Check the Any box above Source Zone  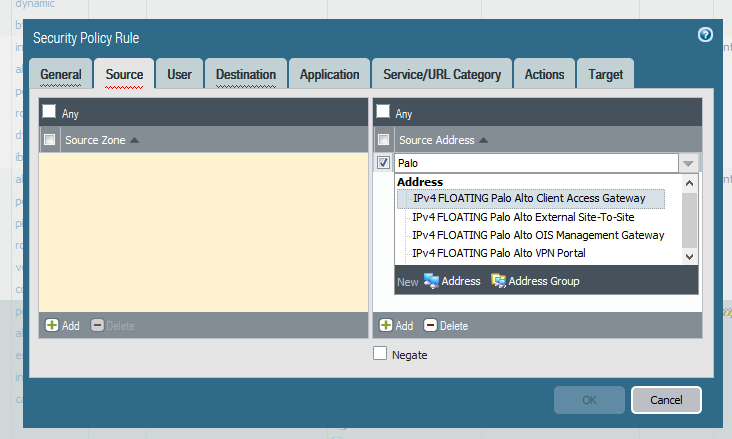(49, 112)
